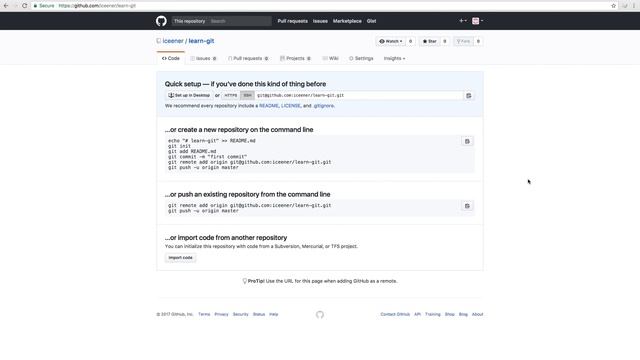Open the Contact GitHub footer link
640x360 pixels.
[395, 314]
